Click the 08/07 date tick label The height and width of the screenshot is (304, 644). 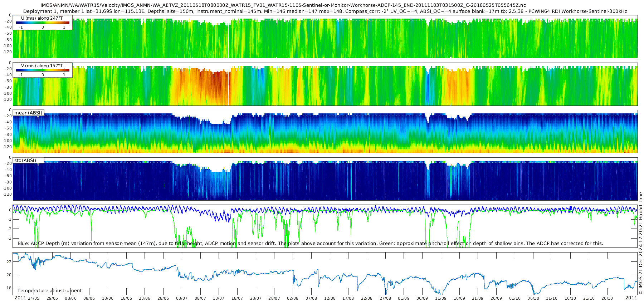(x=200, y=298)
